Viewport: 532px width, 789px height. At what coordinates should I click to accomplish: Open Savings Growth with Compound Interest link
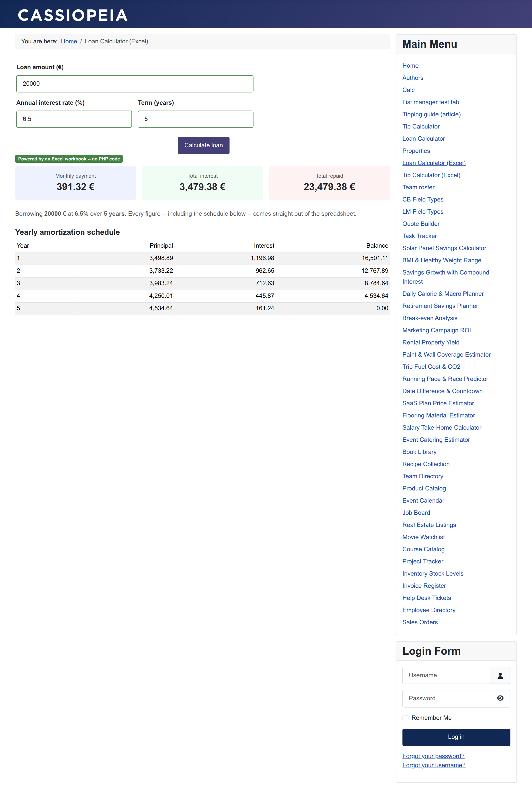coord(445,277)
